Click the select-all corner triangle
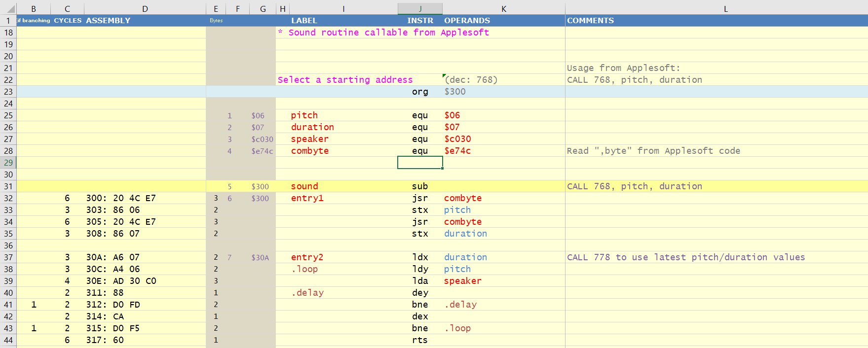Viewport: 868px width, 348px height. (8, 9)
